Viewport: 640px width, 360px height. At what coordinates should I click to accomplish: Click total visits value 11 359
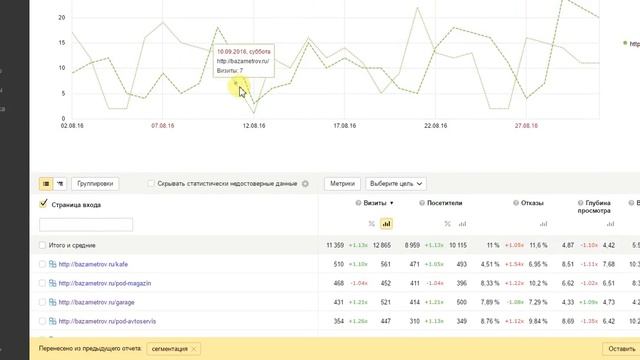tap(335, 245)
